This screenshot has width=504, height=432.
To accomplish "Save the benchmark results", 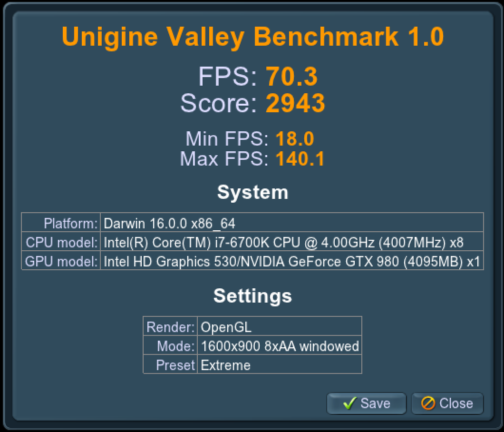I will click(x=367, y=403).
